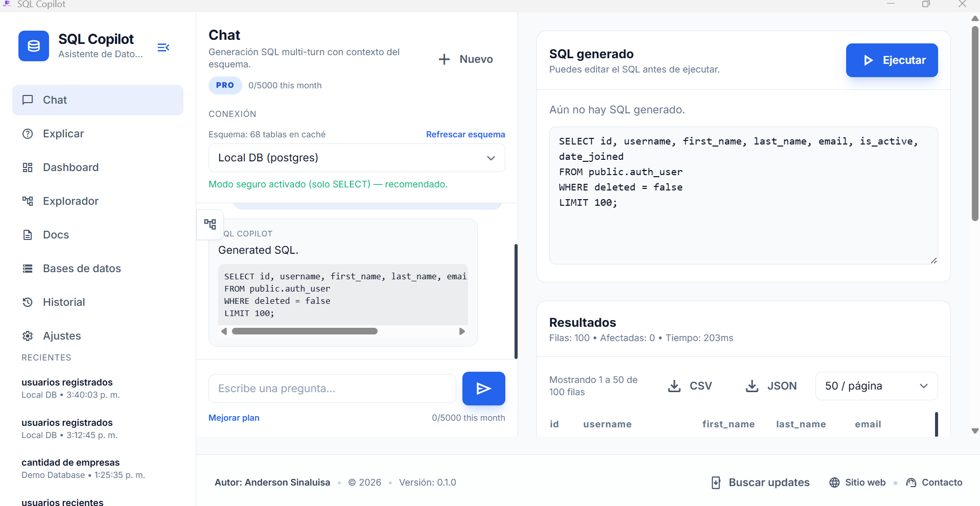The height and width of the screenshot is (506, 980).
Task: Open the Bases de datos section
Action: (x=82, y=268)
